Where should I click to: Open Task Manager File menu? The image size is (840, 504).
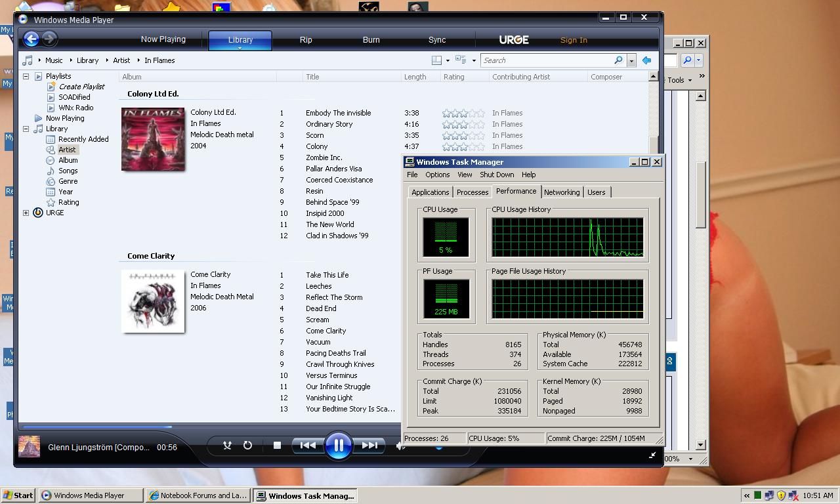tap(412, 175)
